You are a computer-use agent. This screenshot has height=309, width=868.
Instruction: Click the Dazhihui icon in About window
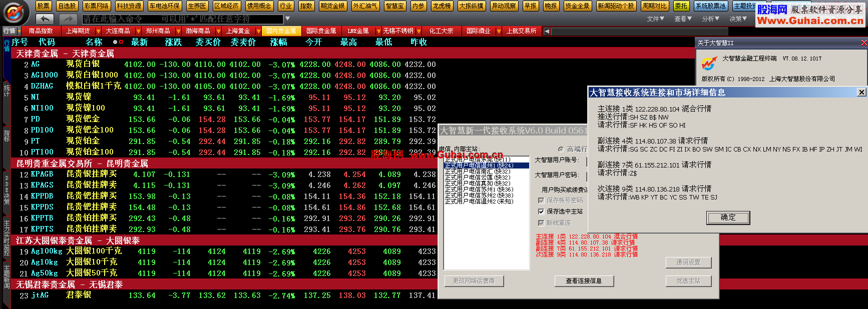pos(709,63)
